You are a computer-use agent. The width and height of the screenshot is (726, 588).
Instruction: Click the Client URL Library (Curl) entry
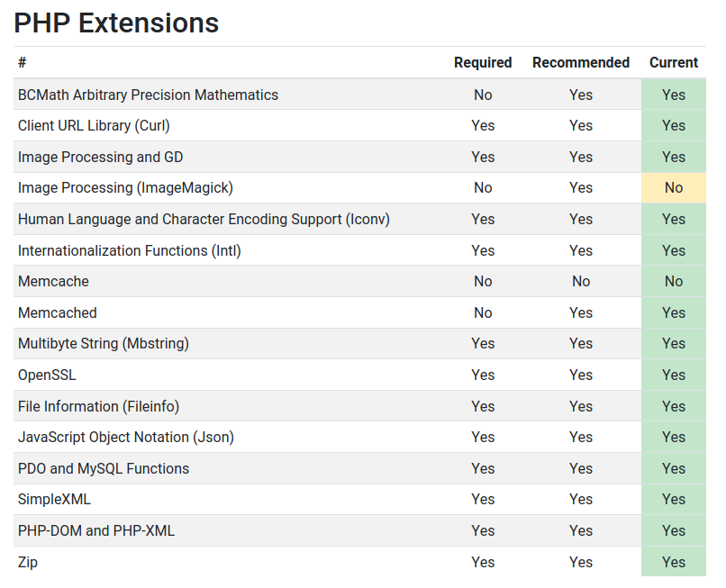[x=94, y=125]
